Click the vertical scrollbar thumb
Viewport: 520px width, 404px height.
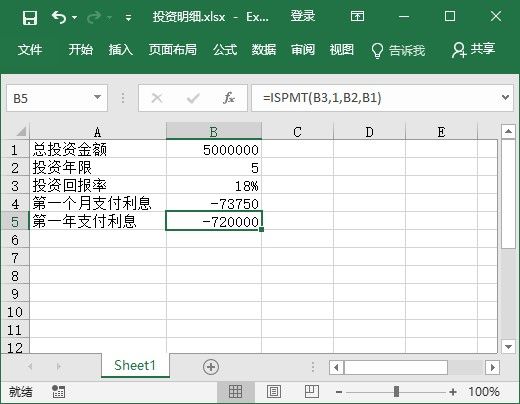[508, 194]
